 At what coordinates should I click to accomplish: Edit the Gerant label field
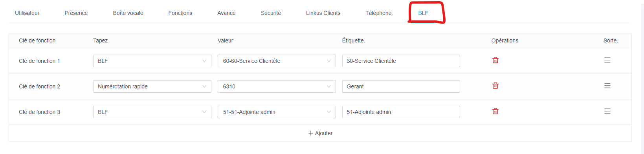(x=401, y=86)
